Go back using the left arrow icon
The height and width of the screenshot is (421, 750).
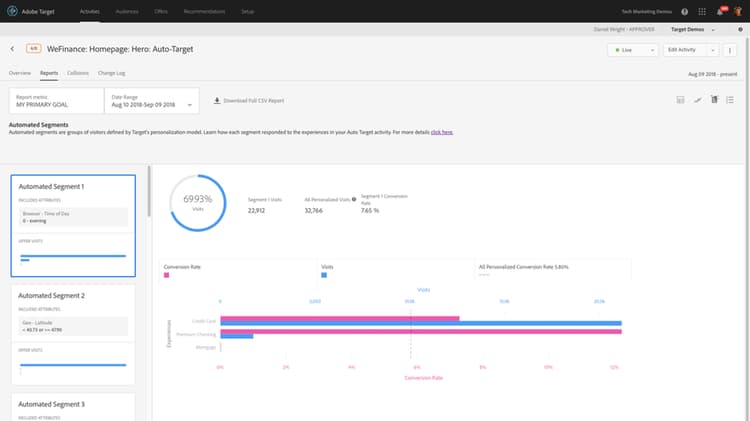point(12,49)
